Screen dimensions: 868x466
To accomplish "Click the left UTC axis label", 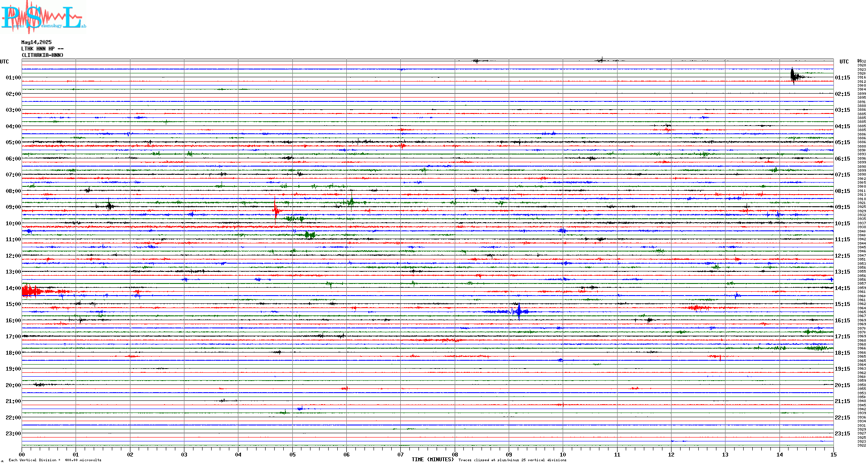I will click(x=4, y=62).
